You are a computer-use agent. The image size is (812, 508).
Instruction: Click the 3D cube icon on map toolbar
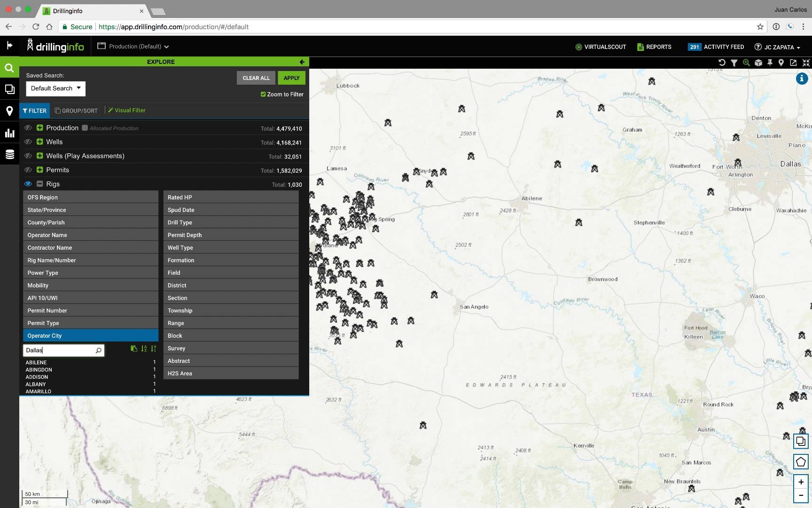pyautogui.click(x=758, y=62)
